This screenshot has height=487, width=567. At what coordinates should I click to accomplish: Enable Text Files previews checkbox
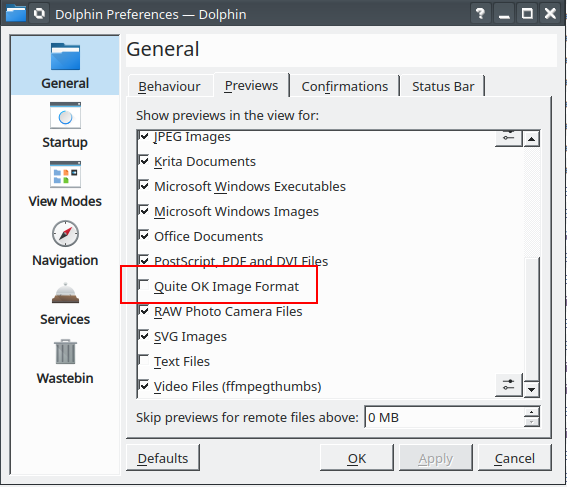144,360
